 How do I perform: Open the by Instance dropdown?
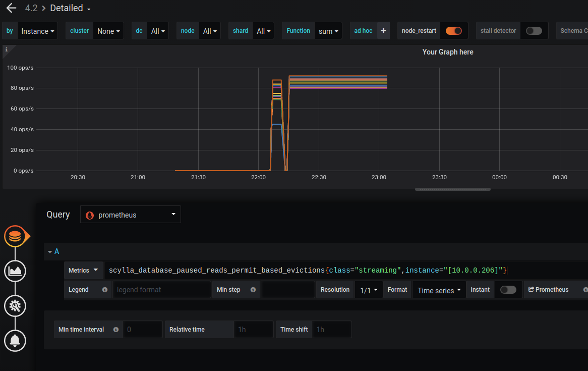(37, 31)
